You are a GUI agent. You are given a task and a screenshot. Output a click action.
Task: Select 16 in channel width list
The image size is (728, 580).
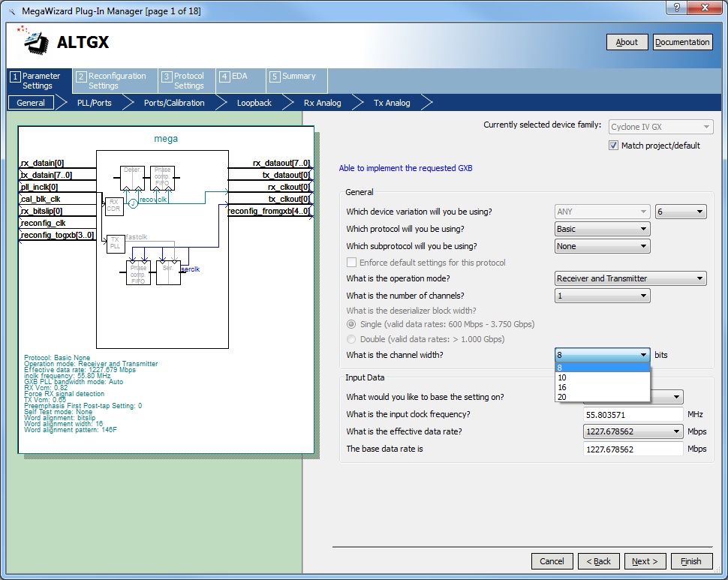(602, 387)
